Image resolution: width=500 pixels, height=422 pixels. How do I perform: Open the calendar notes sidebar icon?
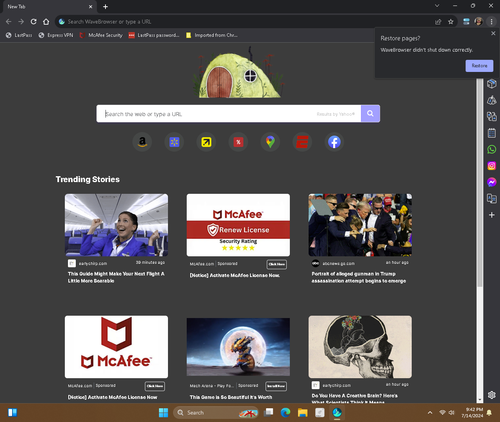coord(492,133)
